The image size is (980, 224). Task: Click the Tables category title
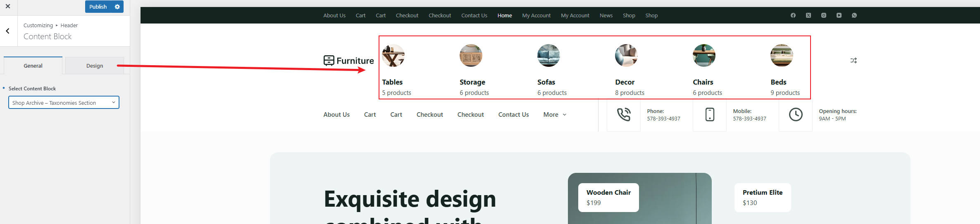point(392,82)
